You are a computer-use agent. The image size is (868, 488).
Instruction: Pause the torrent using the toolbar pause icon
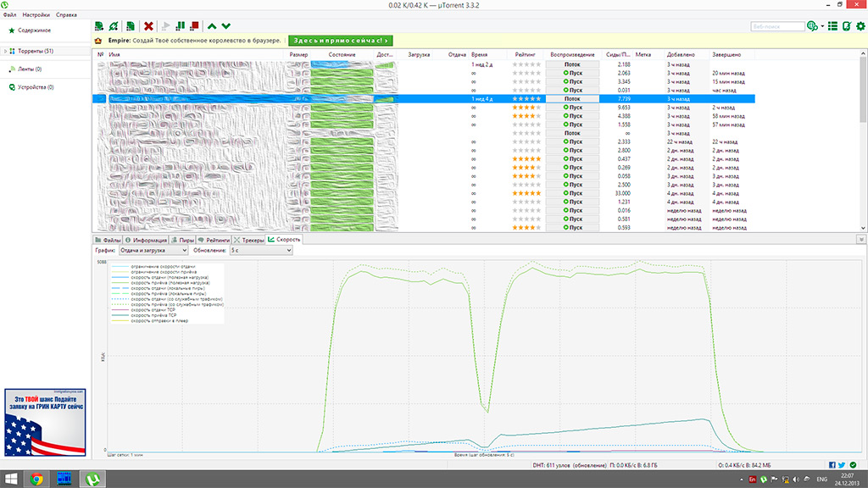pos(181,27)
